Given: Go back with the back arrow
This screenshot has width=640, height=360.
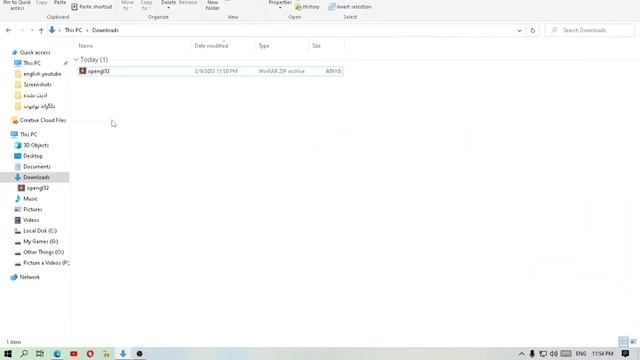Looking at the screenshot, I should [9, 30].
